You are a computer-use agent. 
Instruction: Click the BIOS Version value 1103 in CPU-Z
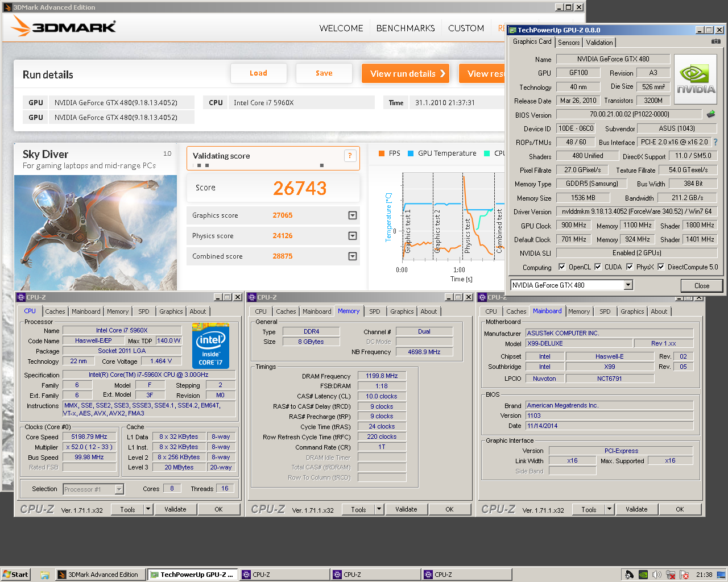[x=609, y=415]
